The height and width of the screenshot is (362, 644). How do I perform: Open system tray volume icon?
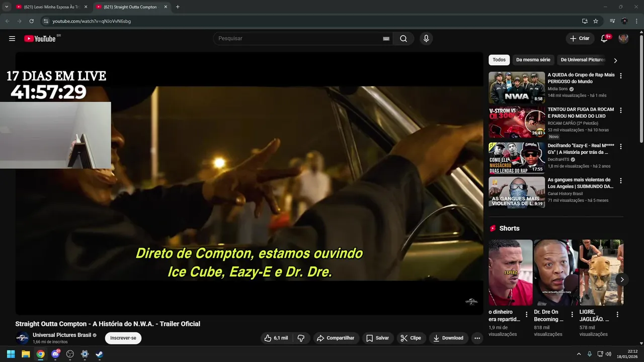click(x=608, y=354)
